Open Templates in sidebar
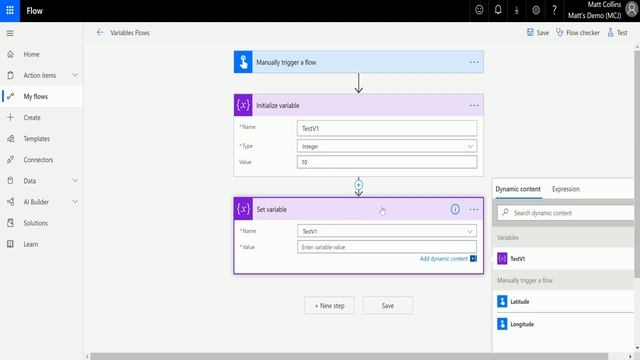This screenshot has width=640, height=360. click(x=36, y=139)
